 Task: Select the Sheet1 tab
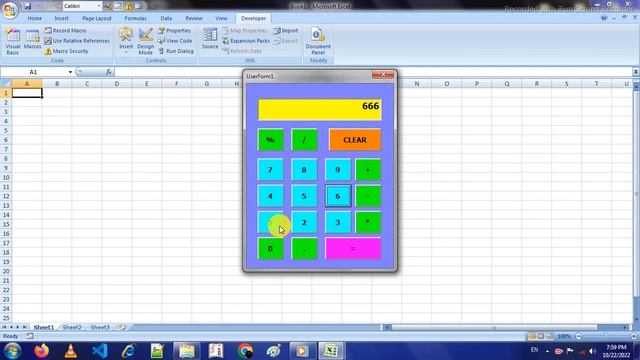pyautogui.click(x=44, y=327)
